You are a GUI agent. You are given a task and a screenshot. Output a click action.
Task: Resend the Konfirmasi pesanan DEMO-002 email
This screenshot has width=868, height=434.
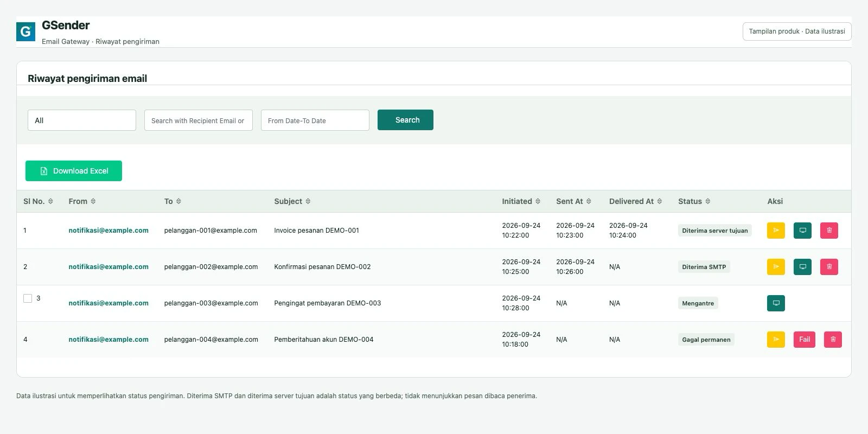(776, 267)
